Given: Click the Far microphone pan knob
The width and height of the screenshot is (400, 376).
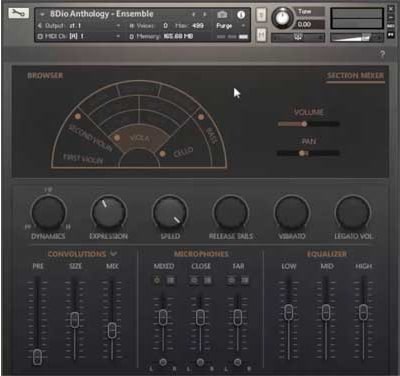Looking at the screenshot, I should tap(238, 362).
